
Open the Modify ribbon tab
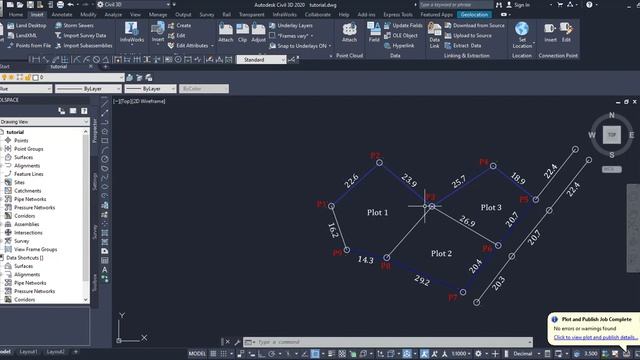[88, 14]
